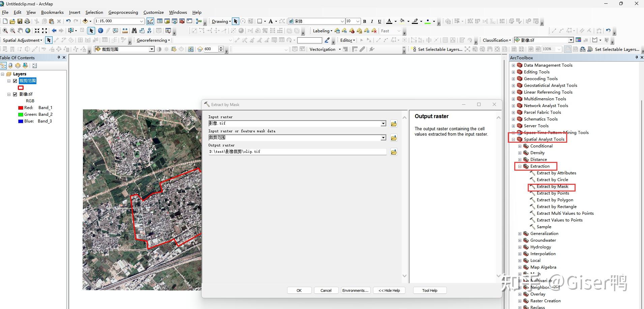Open the map scale dropdown
This screenshot has width=644, height=309.
tap(142, 21)
